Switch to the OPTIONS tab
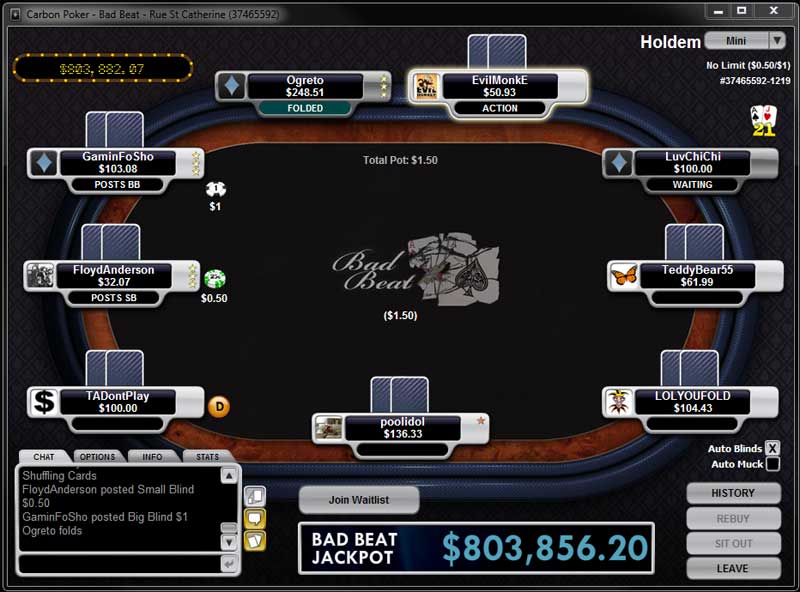 [97, 457]
